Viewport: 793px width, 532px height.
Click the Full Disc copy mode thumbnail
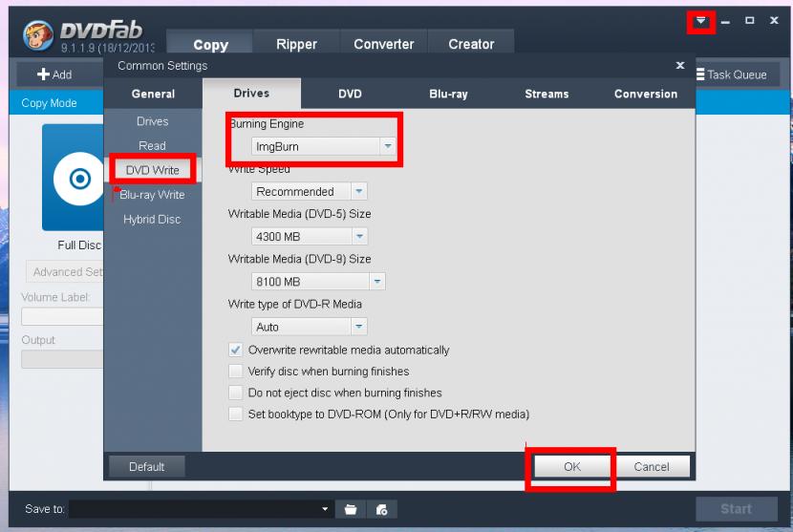click(74, 178)
